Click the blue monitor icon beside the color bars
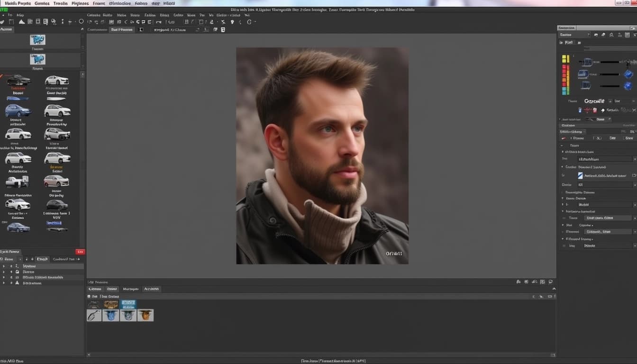 pyautogui.click(x=583, y=74)
